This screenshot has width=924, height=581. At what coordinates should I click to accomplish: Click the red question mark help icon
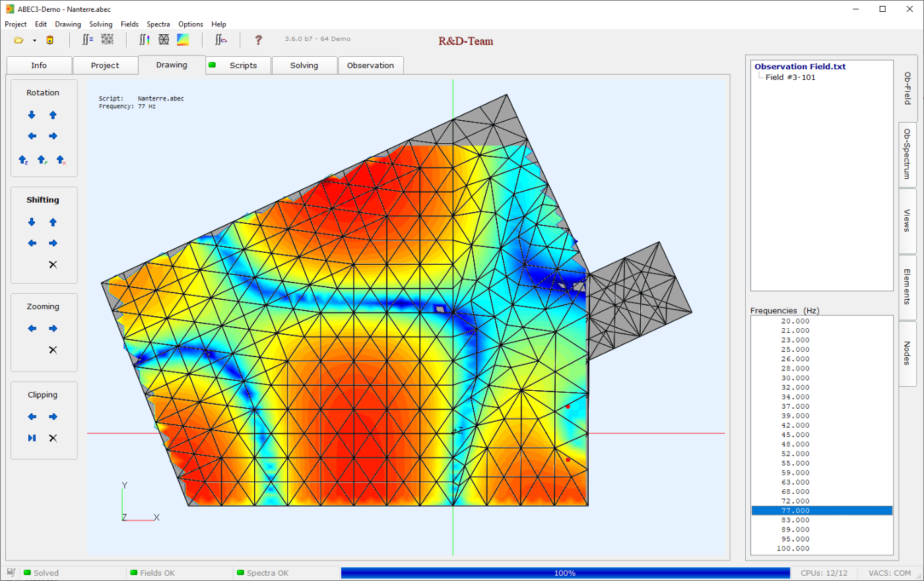(258, 40)
